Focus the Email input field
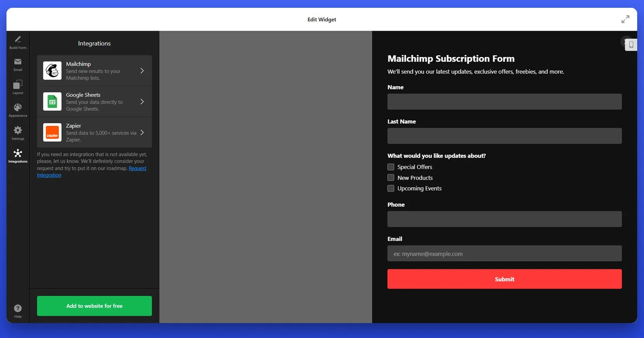Screen dimensions: 644x338 [504, 253]
